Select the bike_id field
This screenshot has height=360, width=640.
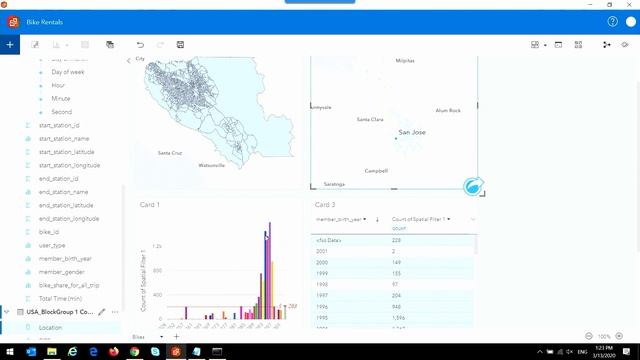click(49, 232)
